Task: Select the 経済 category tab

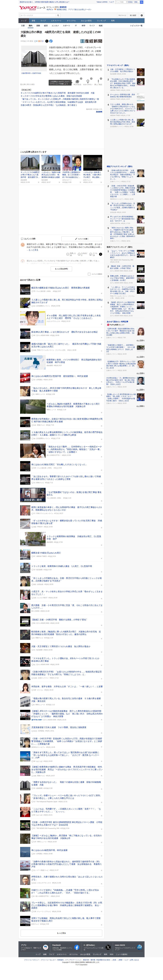Action: (x=46, y=25)
